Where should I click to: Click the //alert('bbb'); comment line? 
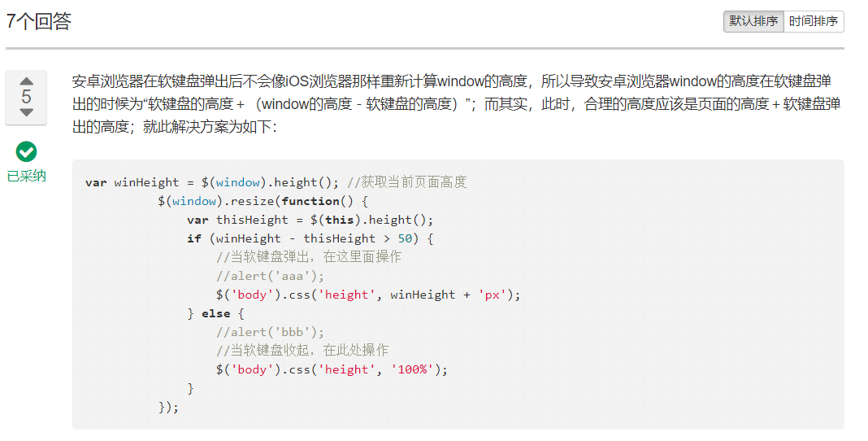point(270,332)
